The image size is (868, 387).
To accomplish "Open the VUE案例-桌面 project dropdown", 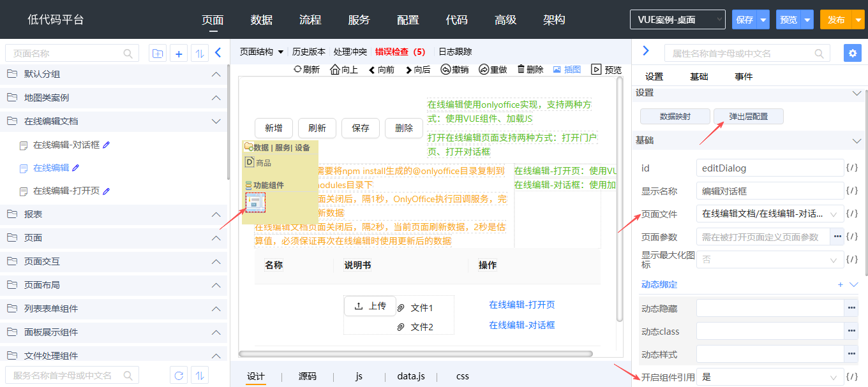I will coord(677,20).
